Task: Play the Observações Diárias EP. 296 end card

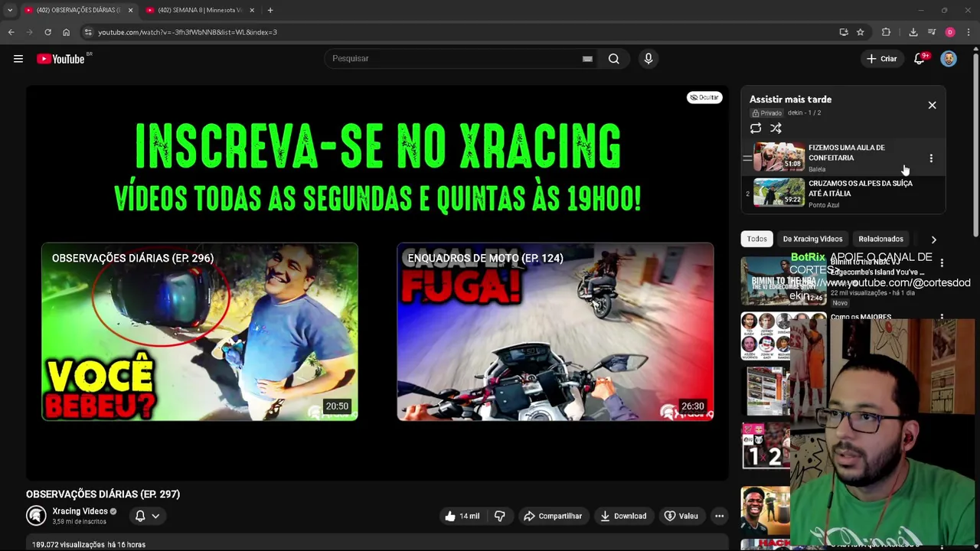Action: [200, 332]
